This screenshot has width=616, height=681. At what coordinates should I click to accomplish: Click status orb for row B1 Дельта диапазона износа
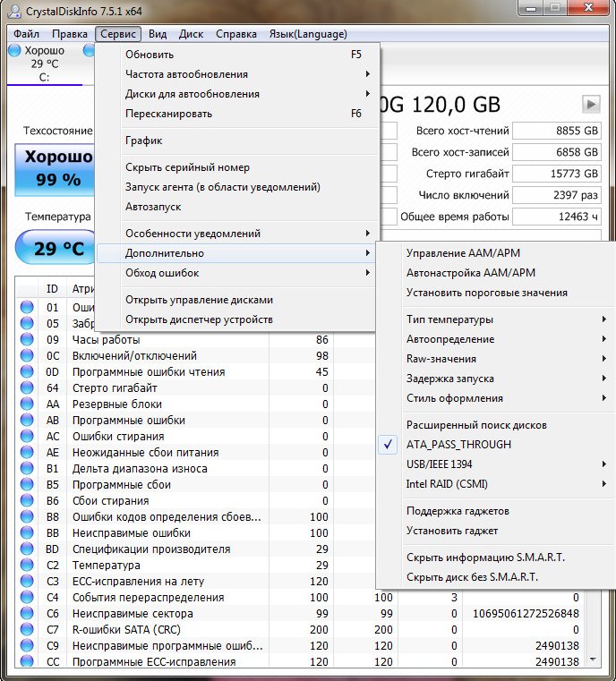27,468
